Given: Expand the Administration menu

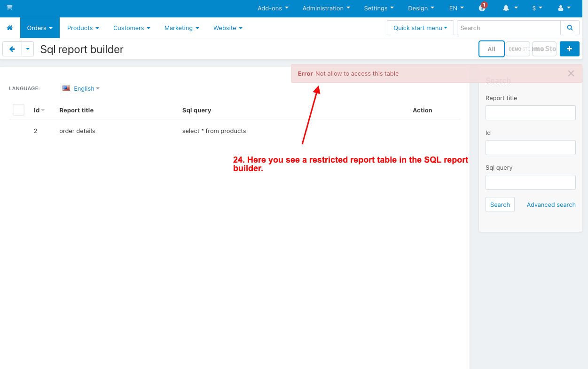Looking at the screenshot, I should point(326,8).
